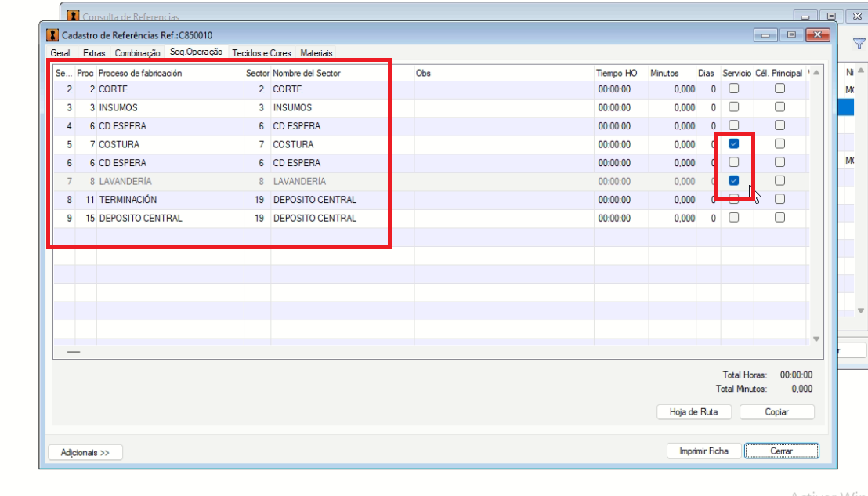
Task: Minimize the Consulta de Referencias window
Action: (x=805, y=16)
